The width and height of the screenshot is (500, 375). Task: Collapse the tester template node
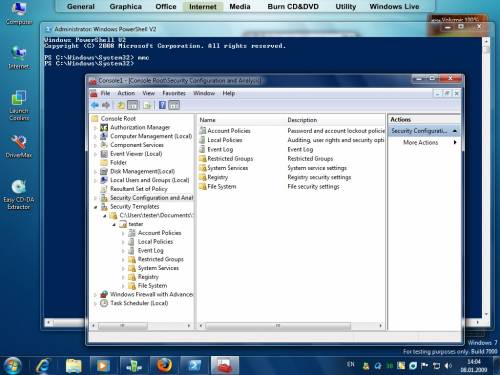click(114, 225)
